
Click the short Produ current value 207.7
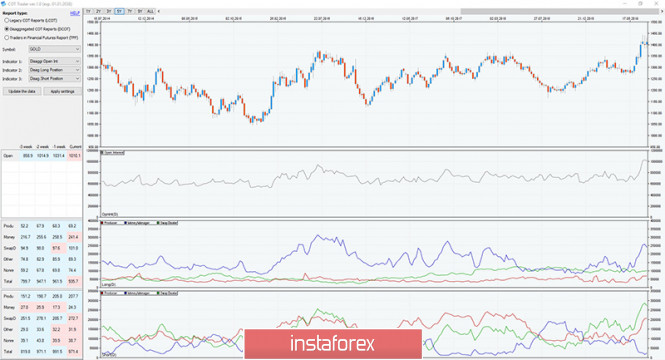point(74,296)
